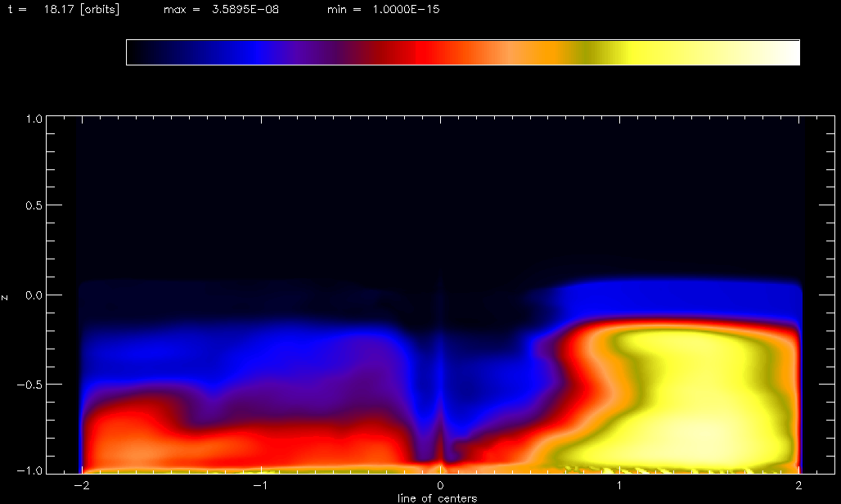Click the 2 tick label on the x axis
The width and height of the screenshot is (841, 504).
[799, 486]
